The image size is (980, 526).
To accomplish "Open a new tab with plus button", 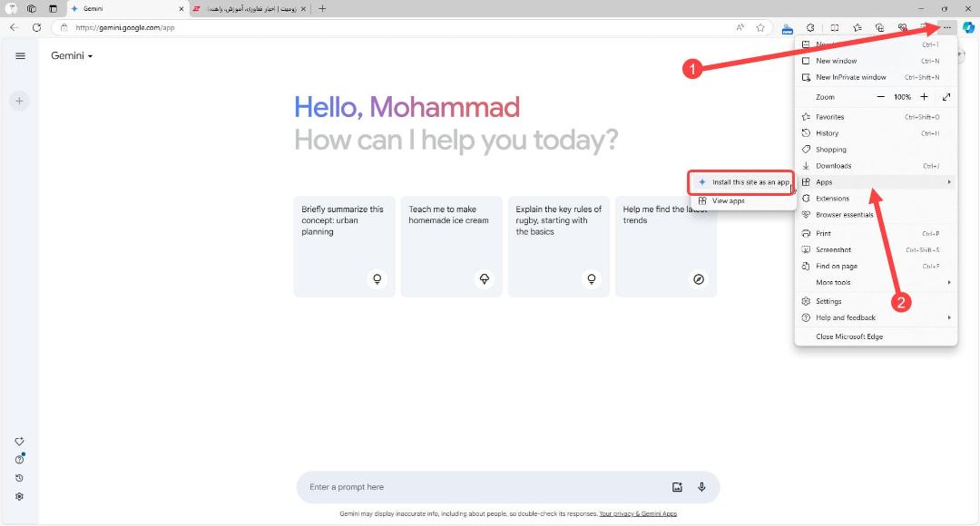I will (322, 9).
